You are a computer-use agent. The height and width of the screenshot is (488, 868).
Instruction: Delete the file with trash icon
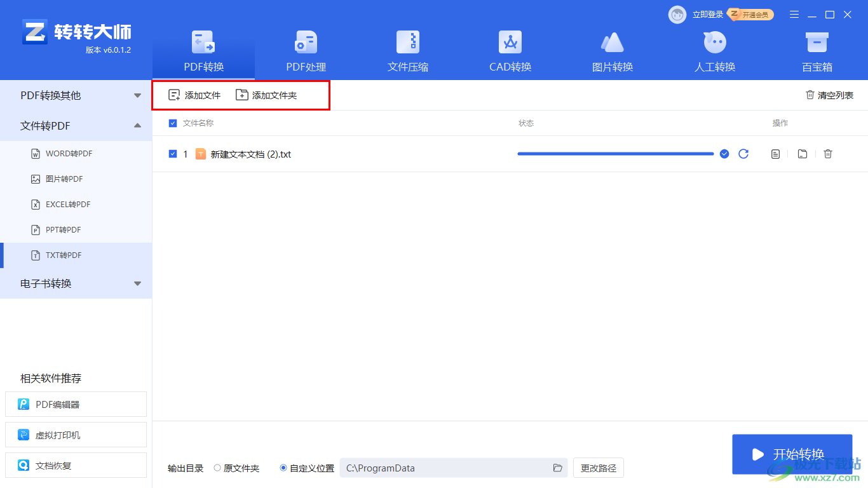(x=828, y=154)
